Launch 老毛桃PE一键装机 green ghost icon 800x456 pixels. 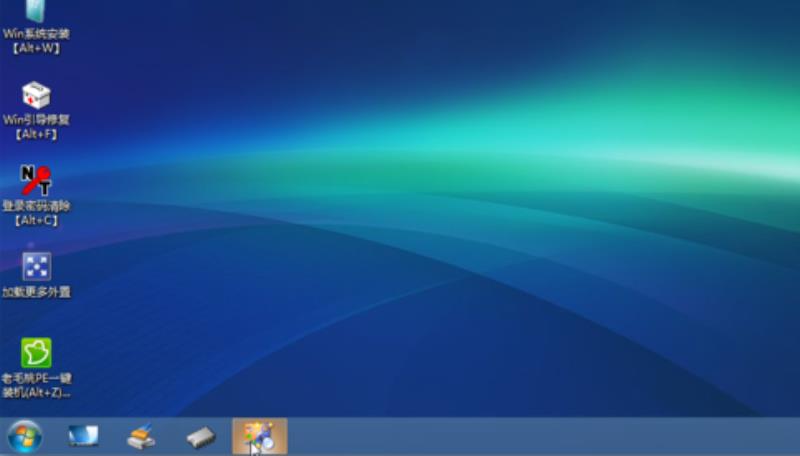36,368
